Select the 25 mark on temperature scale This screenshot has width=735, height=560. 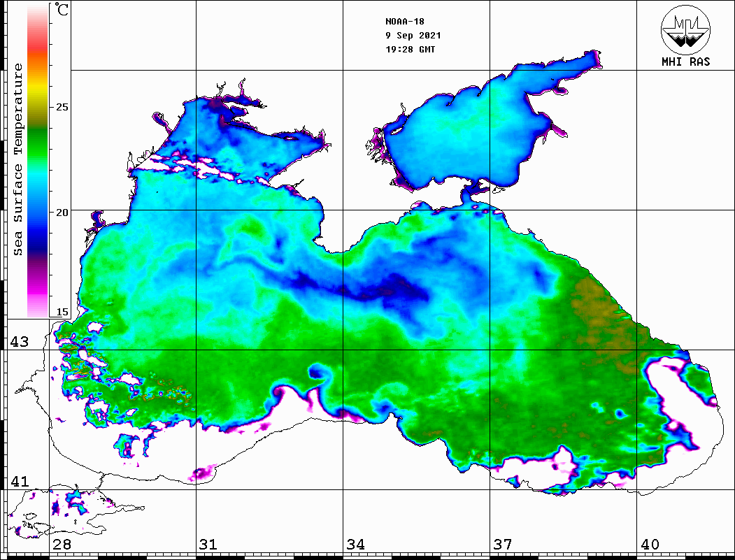[x=62, y=108]
